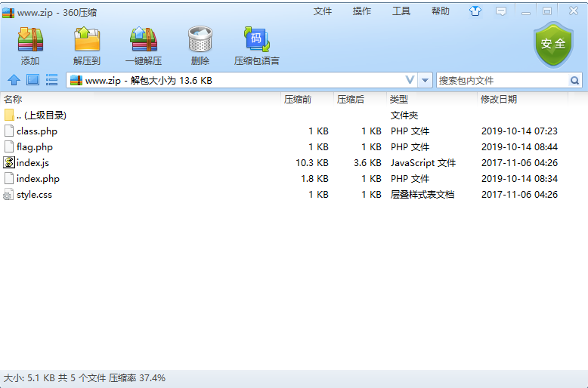Select the style.css file icon

(x=8, y=194)
